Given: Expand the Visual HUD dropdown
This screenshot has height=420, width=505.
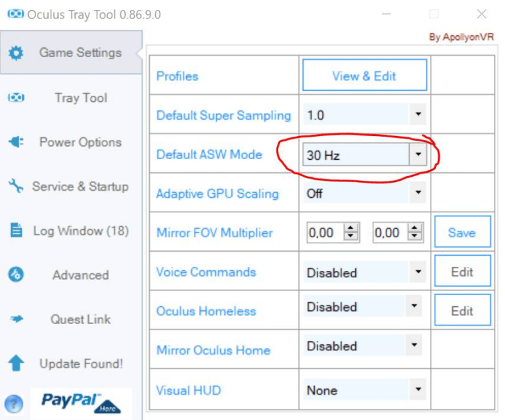Looking at the screenshot, I should pyautogui.click(x=418, y=390).
